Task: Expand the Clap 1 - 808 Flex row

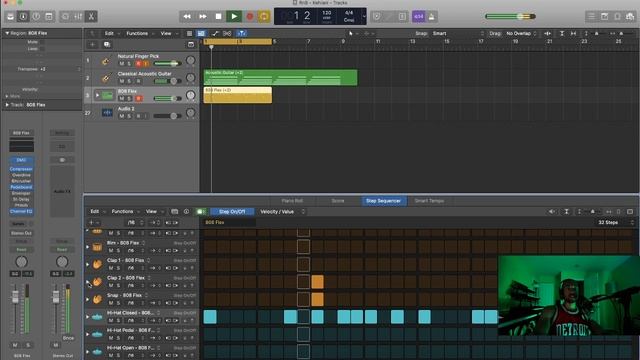Action: click(87, 264)
